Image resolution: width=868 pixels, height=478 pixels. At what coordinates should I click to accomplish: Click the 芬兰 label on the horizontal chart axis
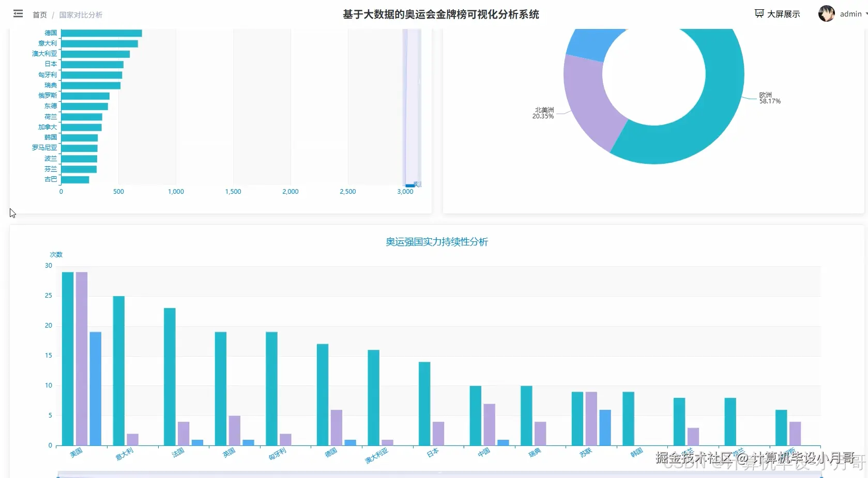pyautogui.click(x=51, y=169)
